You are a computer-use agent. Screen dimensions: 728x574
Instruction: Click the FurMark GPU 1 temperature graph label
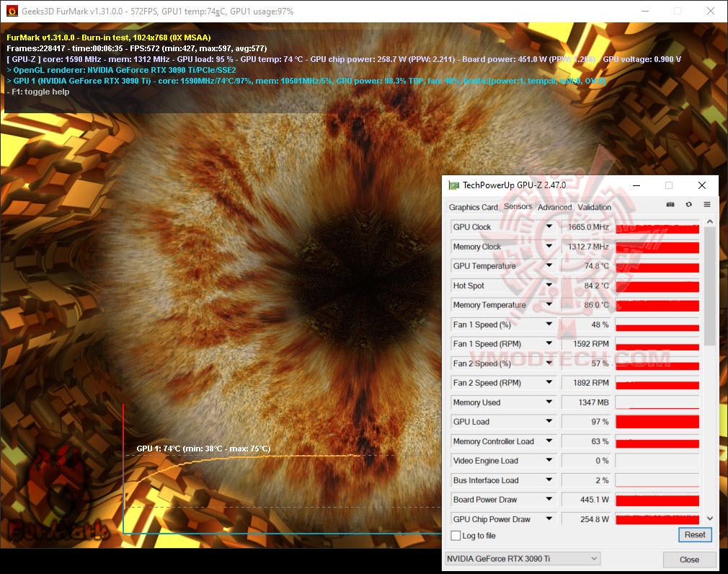tap(203, 449)
